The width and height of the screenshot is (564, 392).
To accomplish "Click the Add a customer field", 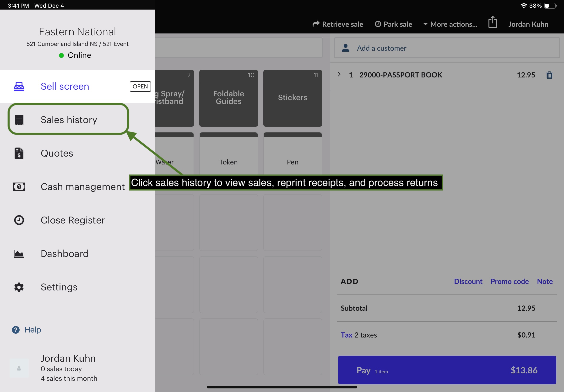I will [x=447, y=48].
